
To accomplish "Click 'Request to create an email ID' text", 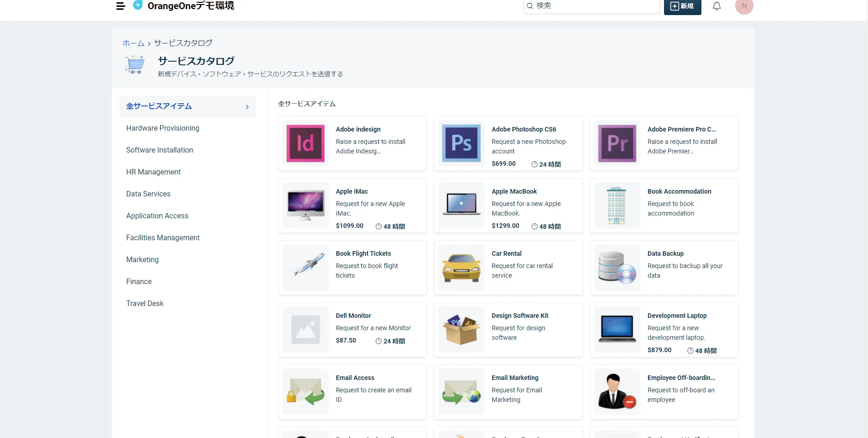I will [x=374, y=395].
